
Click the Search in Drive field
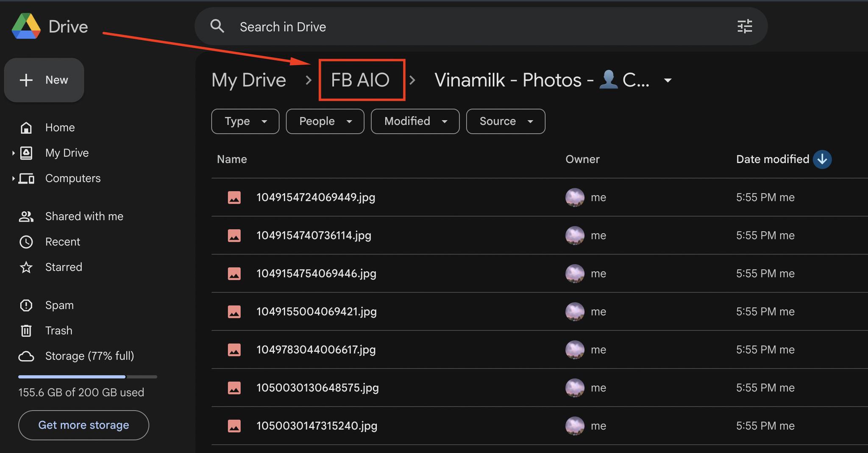(481, 26)
